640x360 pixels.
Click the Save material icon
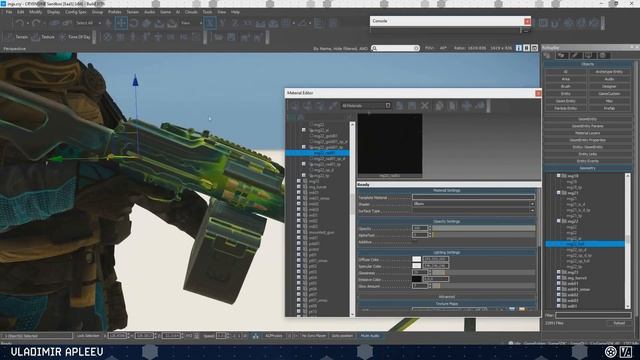click(x=412, y=106)
